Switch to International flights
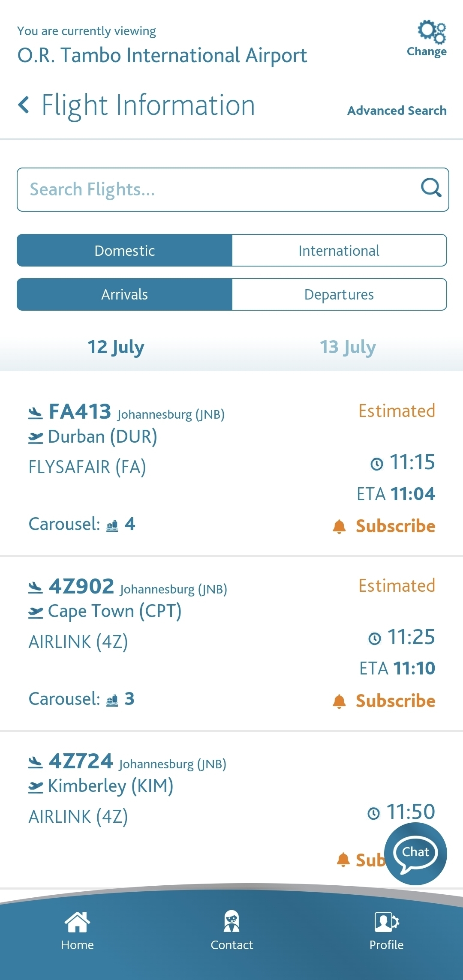The width and height of the screenshot is (463, 980). pyautogui.click(x=339, y=251)
